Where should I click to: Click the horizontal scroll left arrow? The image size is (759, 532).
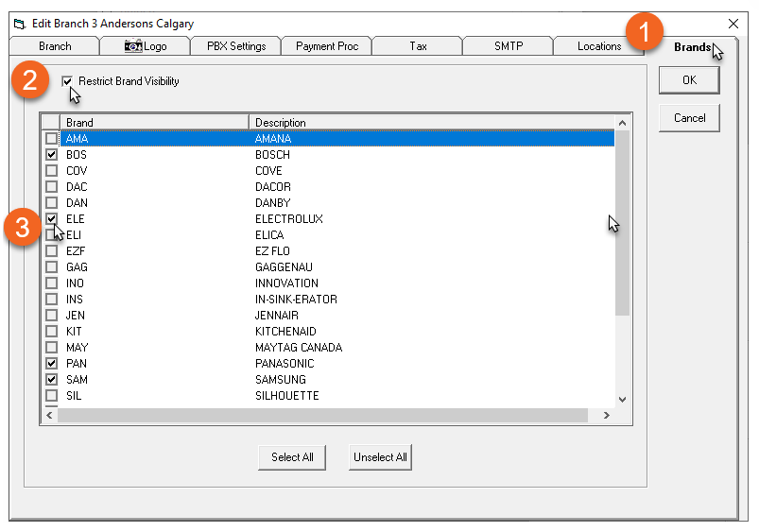click(49, 416)
